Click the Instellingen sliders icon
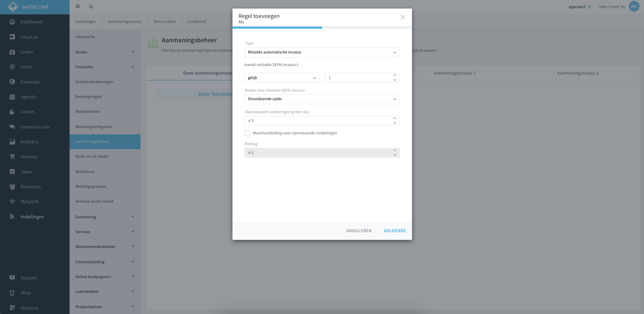644x314 pixels. pyautogui.click(x=12, y=217)
